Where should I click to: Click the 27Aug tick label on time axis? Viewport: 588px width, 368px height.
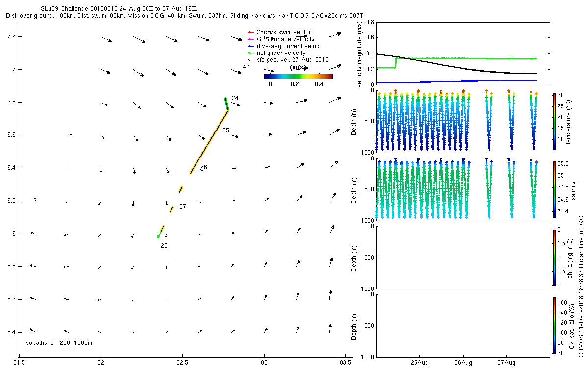click(x=507, y=363)
